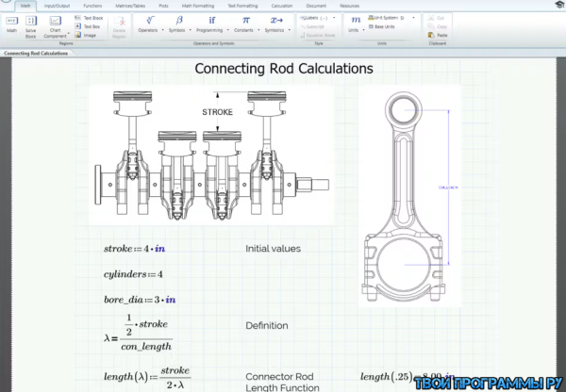Paste from the clipboard
The height and width of the screenshot is (392, 566).
(438, 35)
